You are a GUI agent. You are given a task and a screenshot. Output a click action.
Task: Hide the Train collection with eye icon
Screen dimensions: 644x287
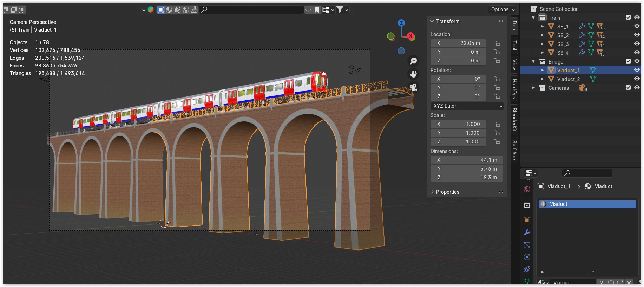637,18
